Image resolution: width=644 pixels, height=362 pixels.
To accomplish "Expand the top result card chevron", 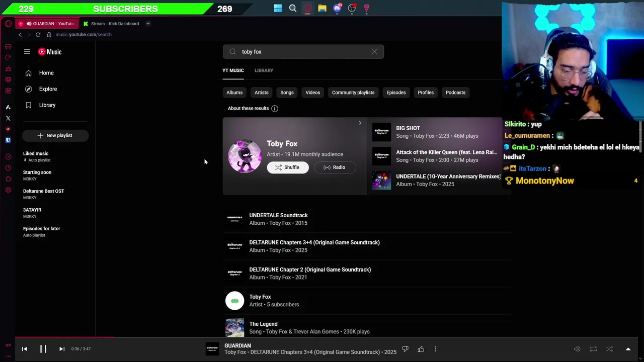I will pos(360,123).
